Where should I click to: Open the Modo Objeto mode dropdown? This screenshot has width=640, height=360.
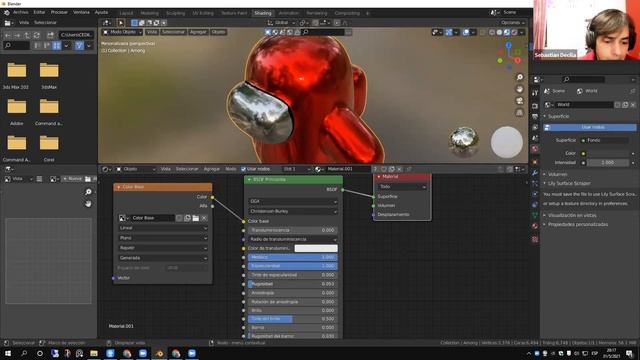[x=122, y=32]
